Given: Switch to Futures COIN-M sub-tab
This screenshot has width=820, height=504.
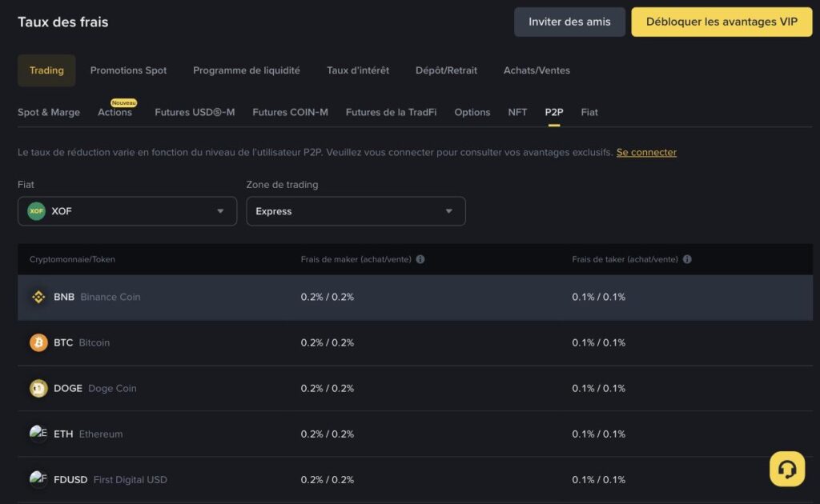Looking at the screenshot, I should [290, 112].
